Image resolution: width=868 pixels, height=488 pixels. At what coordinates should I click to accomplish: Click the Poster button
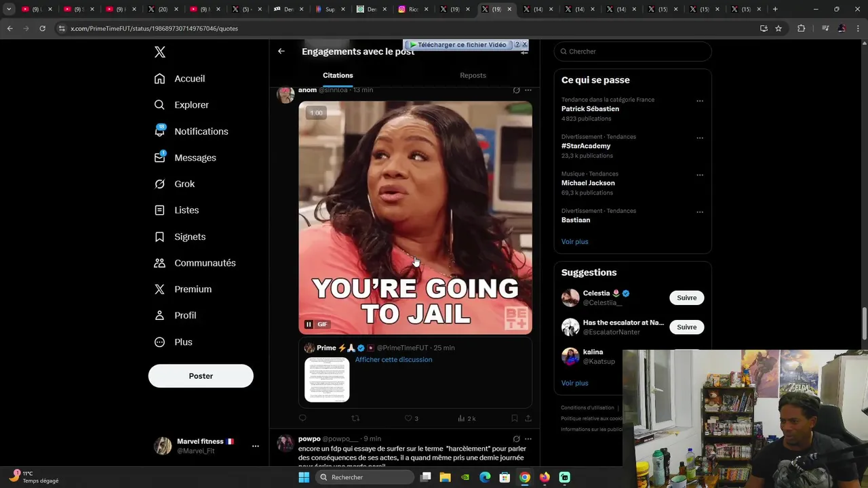point(201,376)
